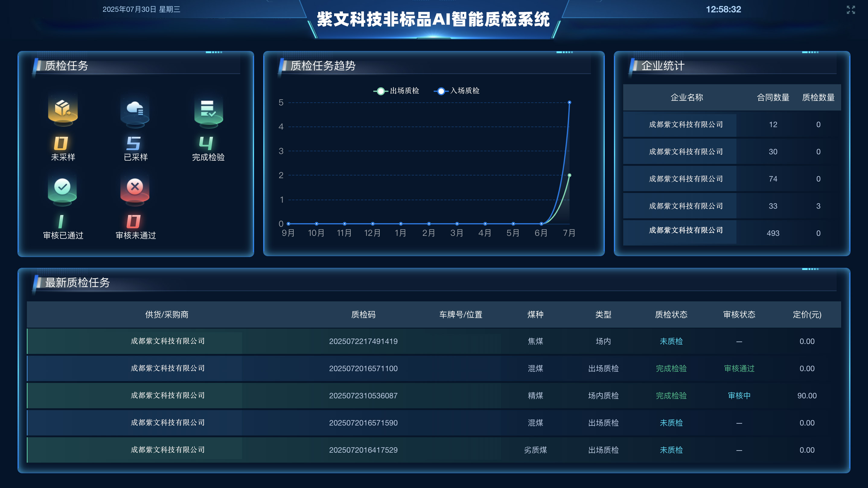
Task: Click the date 2025年07月30日 星期三
Action: pos(141,9)
